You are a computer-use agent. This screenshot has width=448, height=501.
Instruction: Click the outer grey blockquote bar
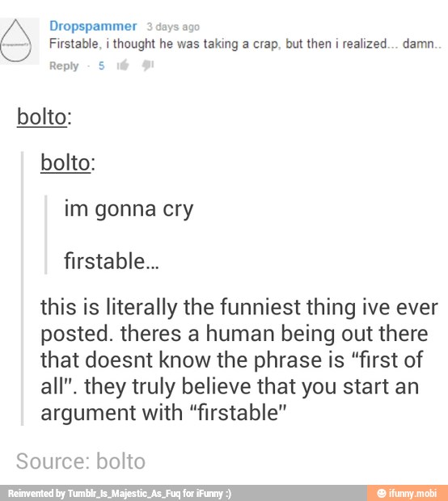[x=22, y=288]
